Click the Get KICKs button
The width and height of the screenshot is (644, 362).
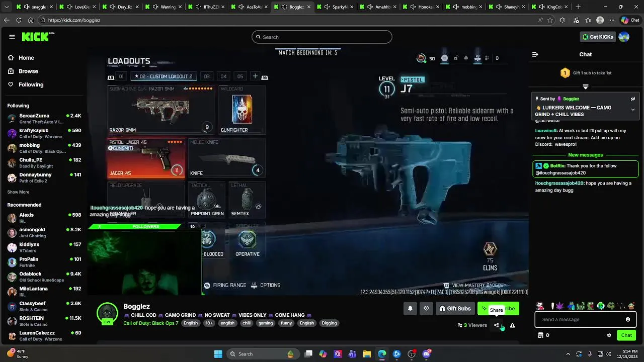(597, 37)
